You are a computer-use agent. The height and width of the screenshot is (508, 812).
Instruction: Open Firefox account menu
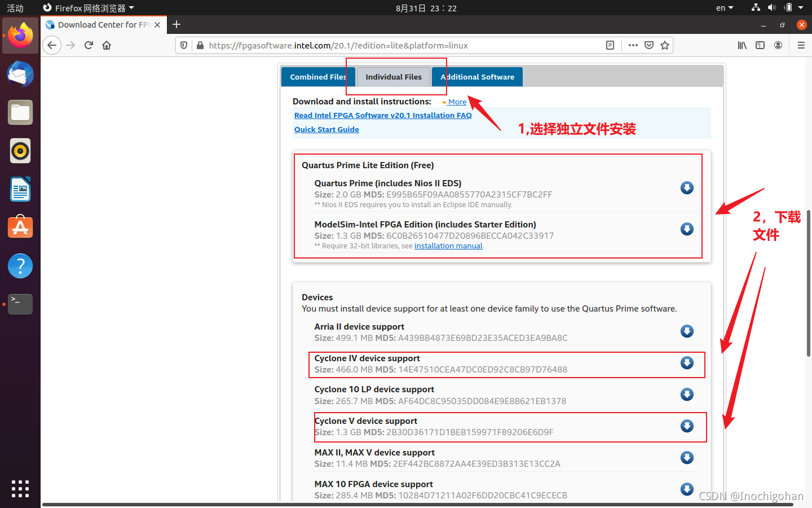point(778,45)
